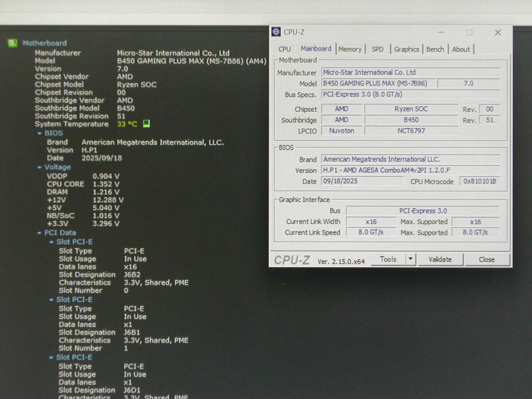Click the Validate button
This screenshot has width=532, height=399.
coord(440,259)
